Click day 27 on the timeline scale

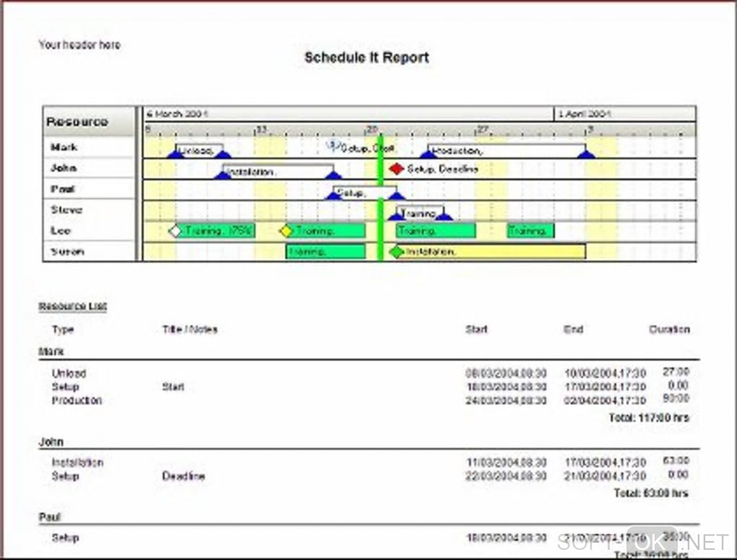coord(483,129)
